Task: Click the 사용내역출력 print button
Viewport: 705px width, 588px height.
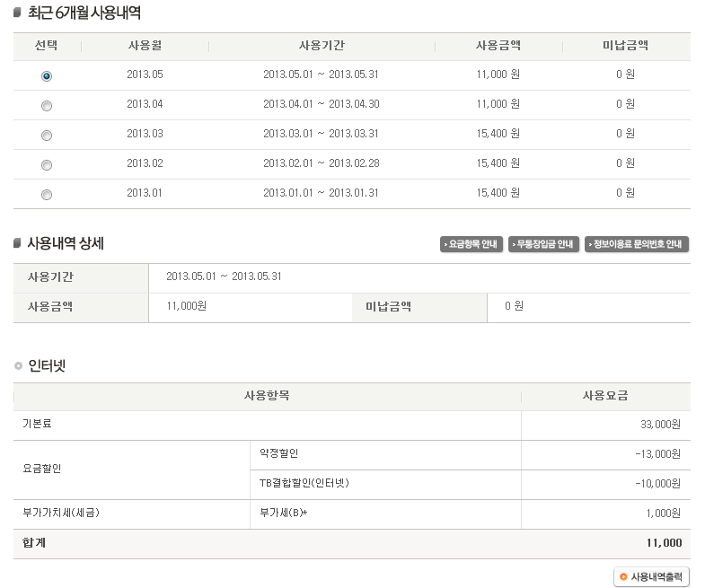Action: [x=651, y=576]
